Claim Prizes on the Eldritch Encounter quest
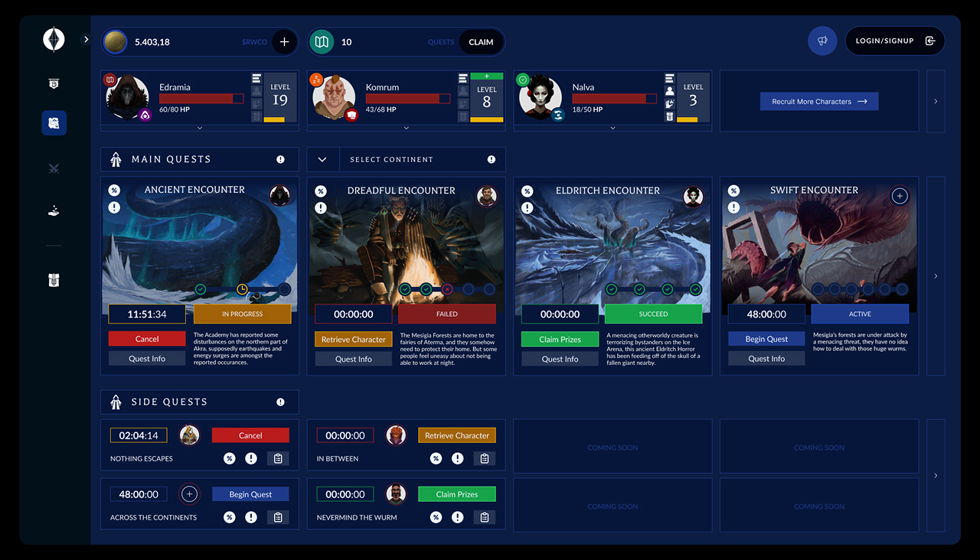The height and width of the screenshot is (560, 980). point(560,339)
